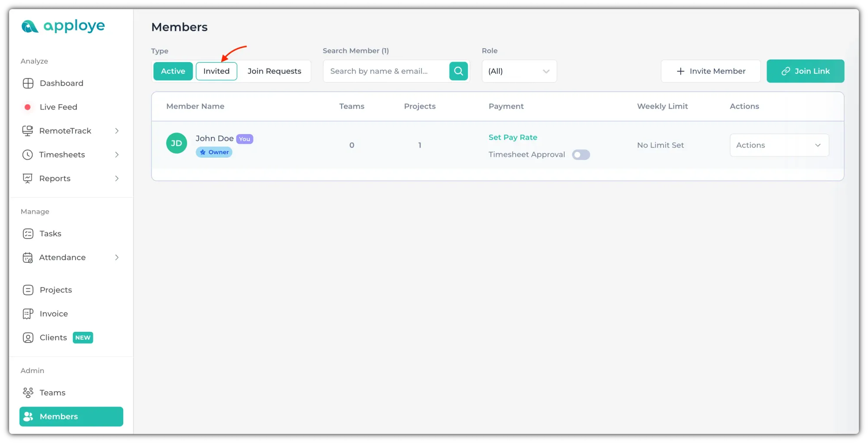The width and height of the screenshot is (868, 443).
Task: Click the Dashboard grid icon in sidebar
Action: tap(28, 83)
